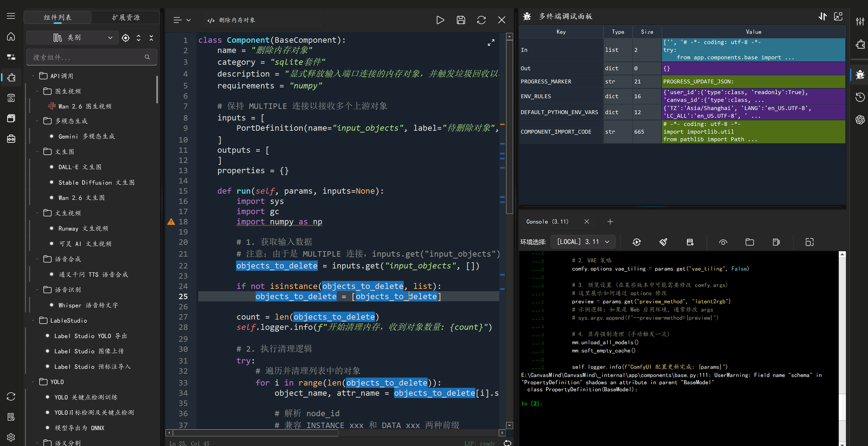Click the pop-out window icon in debug panel
Viewport: 868px width, 446px height.
point(838,16)
